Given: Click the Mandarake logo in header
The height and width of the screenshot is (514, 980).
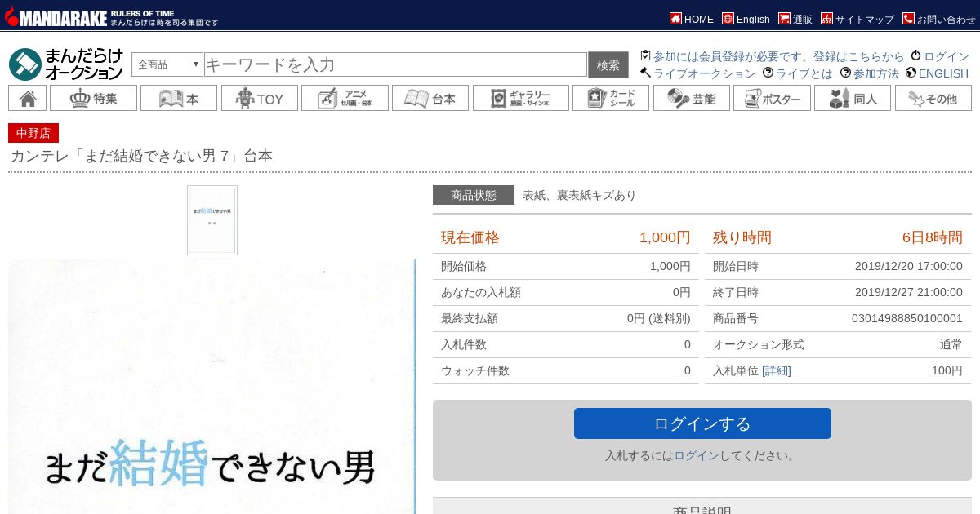Looking at the screenshot, I should 112,15.
